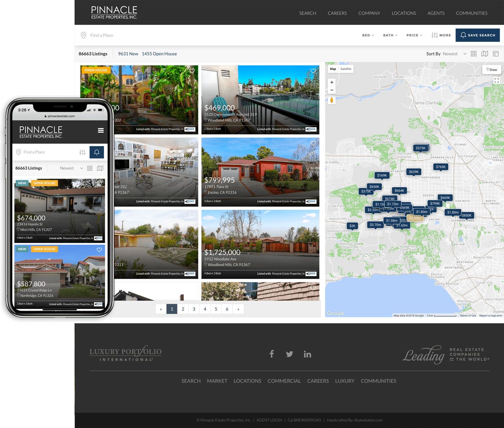Switch to map view icon in desktop toolbar
The width and height of the screenshot is (504, 428).
pyautogui.click(x=485, y=54)
